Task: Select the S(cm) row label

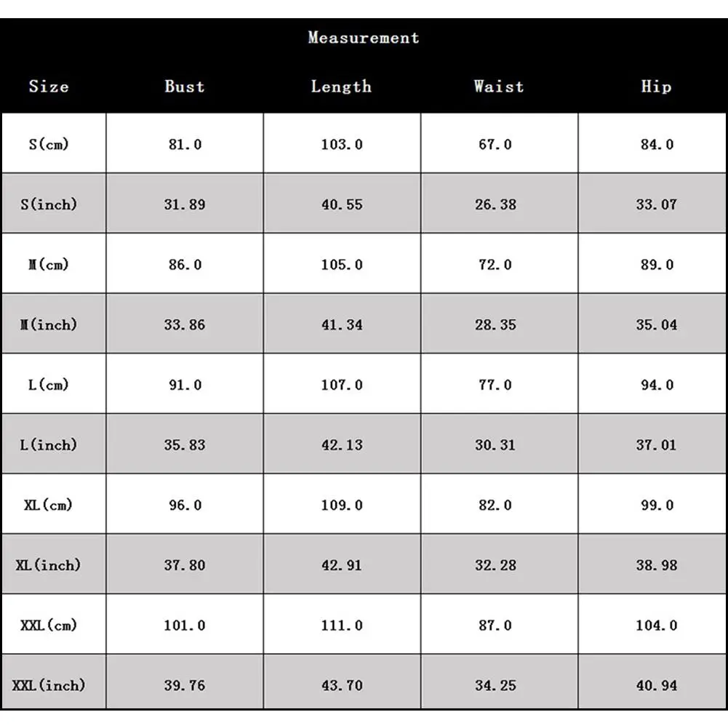Action: [49, 144]
